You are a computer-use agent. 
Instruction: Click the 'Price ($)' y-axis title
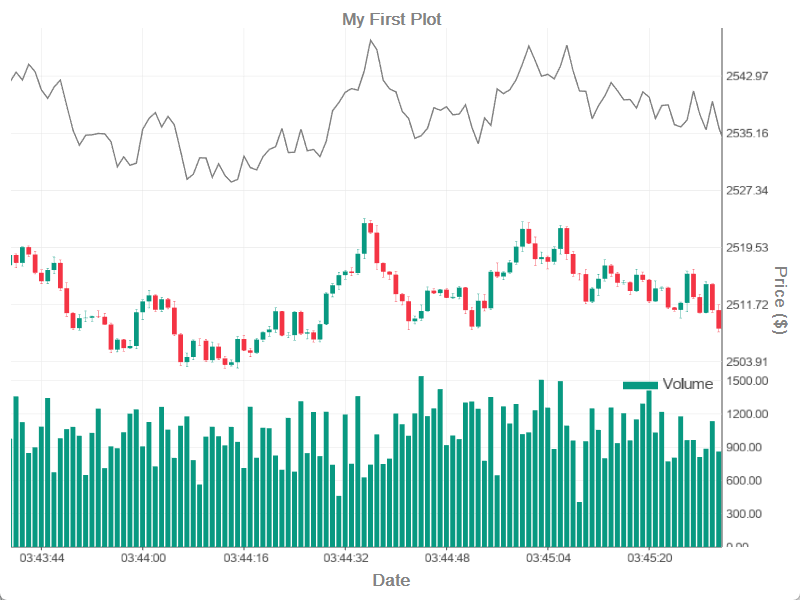781,300
